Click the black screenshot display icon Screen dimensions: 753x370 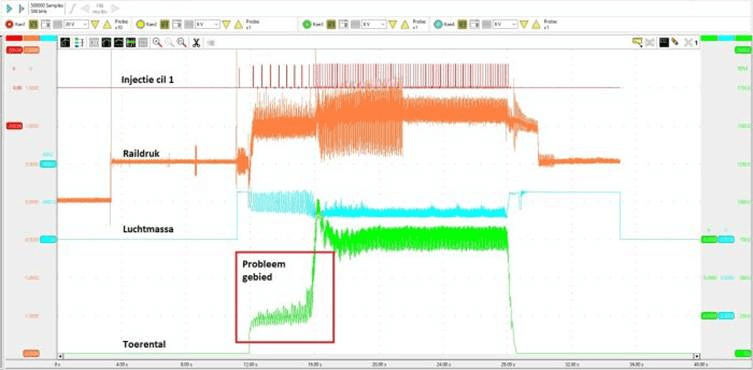point(664,42)
